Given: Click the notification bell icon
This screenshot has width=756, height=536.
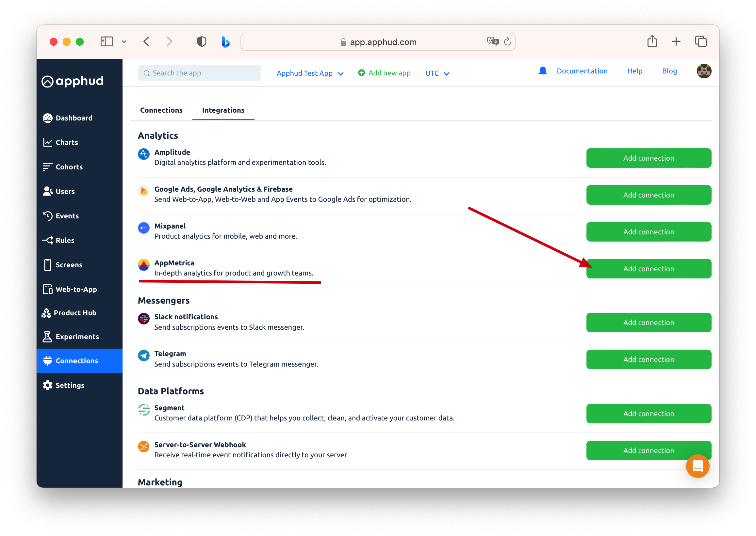Looking at the screenshot, I should (x=542, y=71).
